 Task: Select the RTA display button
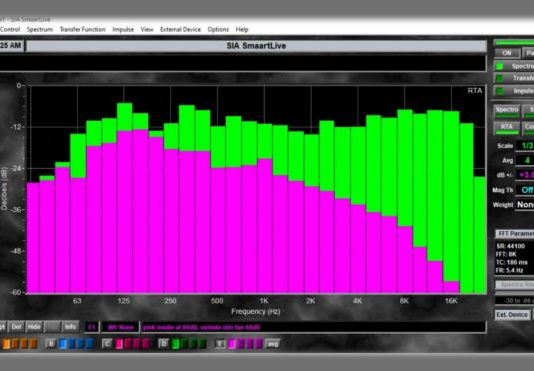click(507, 128)
